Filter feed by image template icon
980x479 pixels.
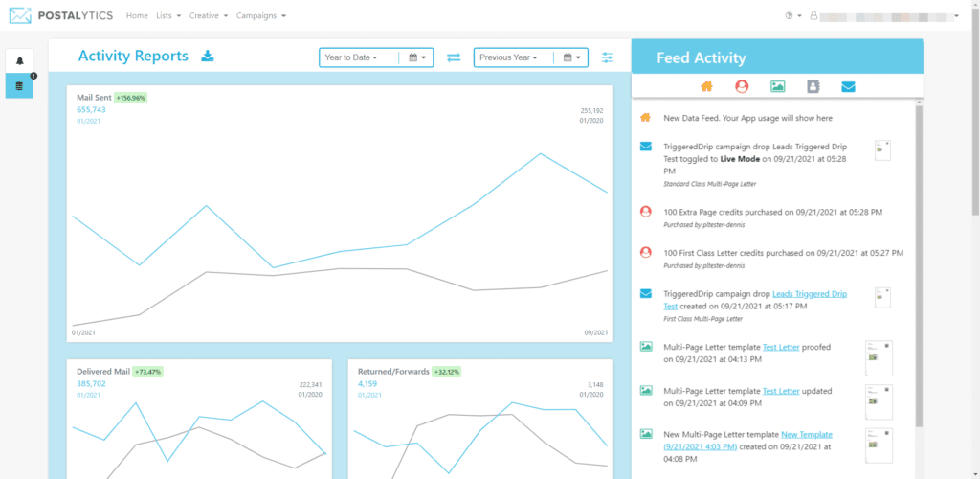777,87
